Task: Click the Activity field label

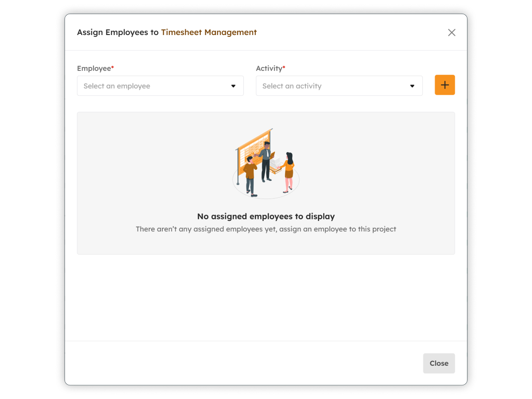Action: pyautogui.click(x=270, y=68)
